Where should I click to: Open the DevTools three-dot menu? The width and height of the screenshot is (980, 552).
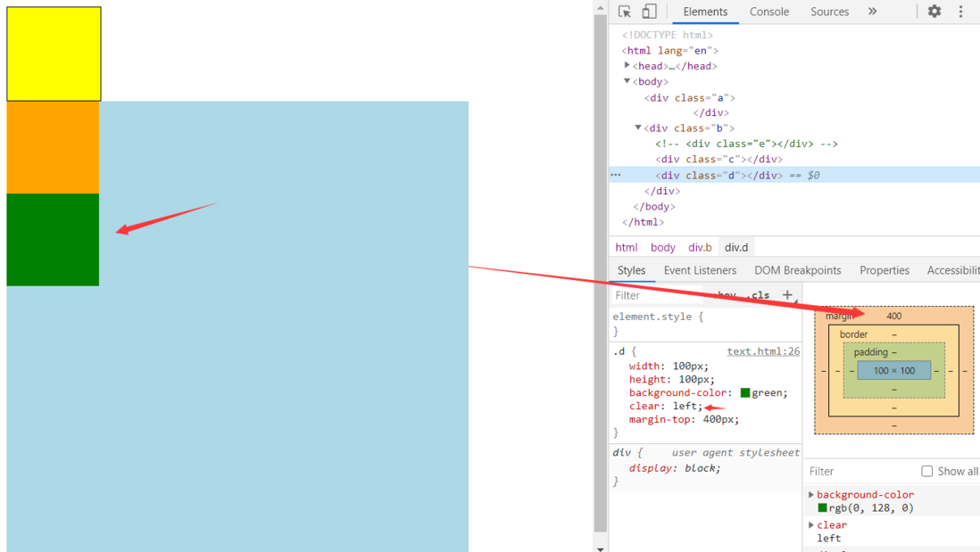(x=960, y=12)
